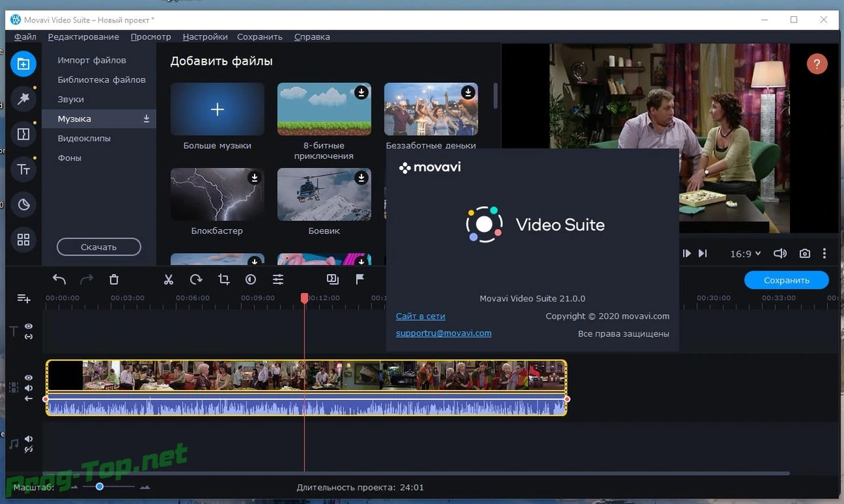Select the Crop tool
Image resolution: width=844 pixels, height=504 pixels.
pyautogui.click(x=224, y=280)
